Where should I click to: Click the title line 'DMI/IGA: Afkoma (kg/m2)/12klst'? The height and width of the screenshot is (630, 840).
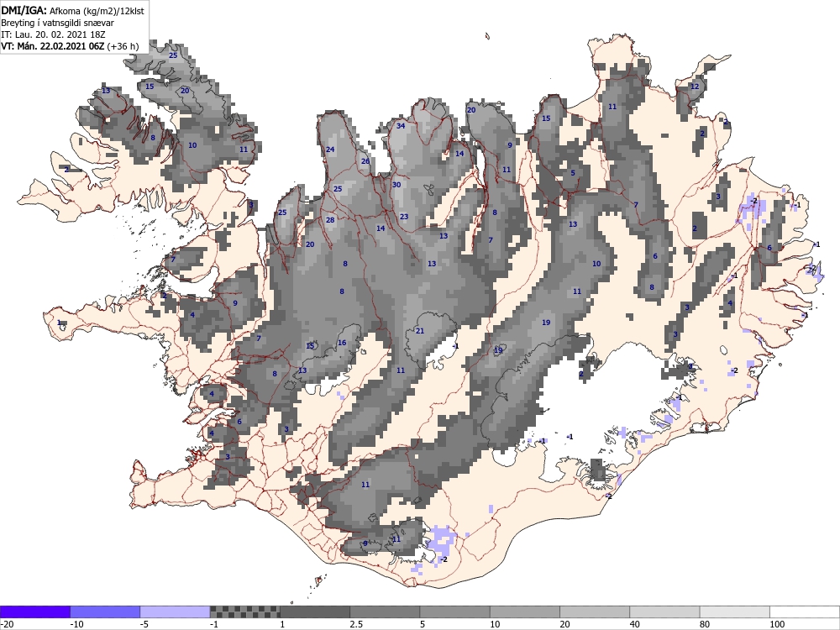coord(72,10)
